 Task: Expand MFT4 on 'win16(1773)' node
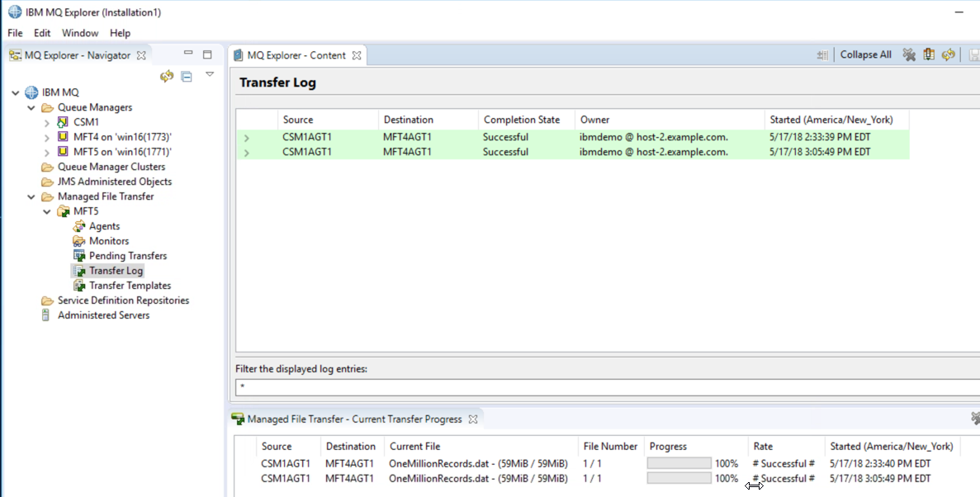click(47, 138)
